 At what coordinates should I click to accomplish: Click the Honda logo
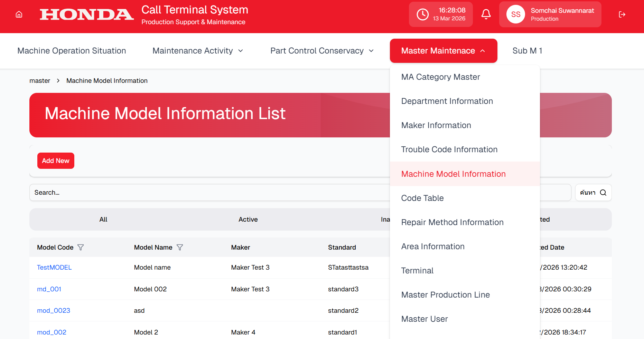(x=86, y=14)
